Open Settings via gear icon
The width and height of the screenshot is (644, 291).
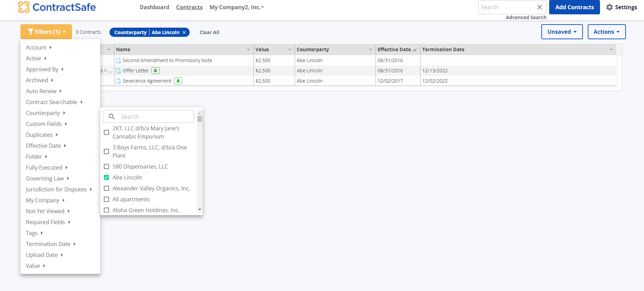click(x=610, y=7)
